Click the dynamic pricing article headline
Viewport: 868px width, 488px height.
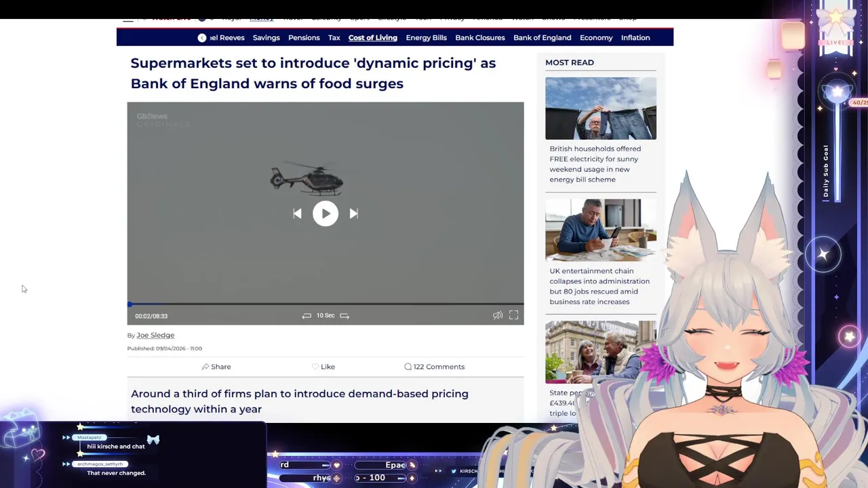313,73
